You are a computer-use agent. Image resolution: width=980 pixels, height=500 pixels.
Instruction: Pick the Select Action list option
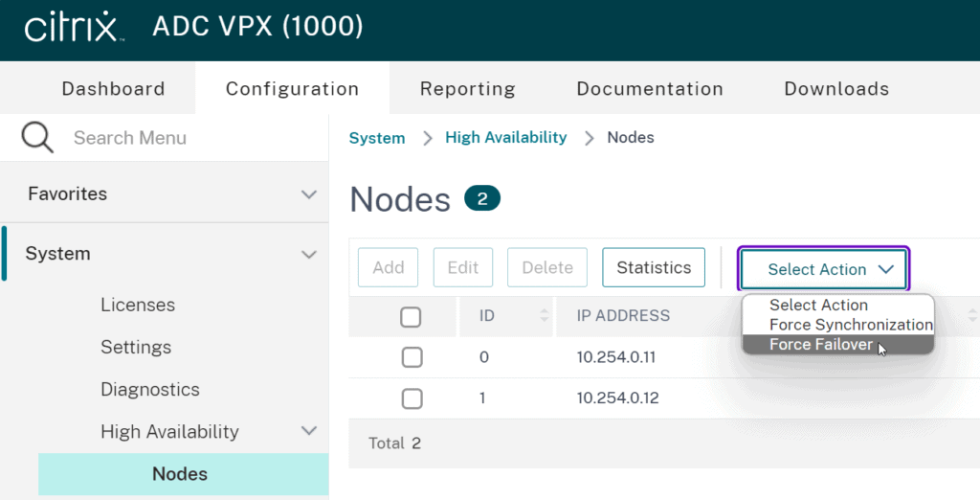pos(838,306)
